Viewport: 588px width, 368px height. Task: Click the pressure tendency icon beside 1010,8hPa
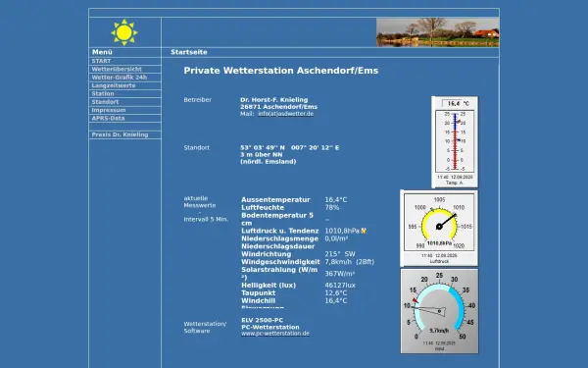click(364, 231)
